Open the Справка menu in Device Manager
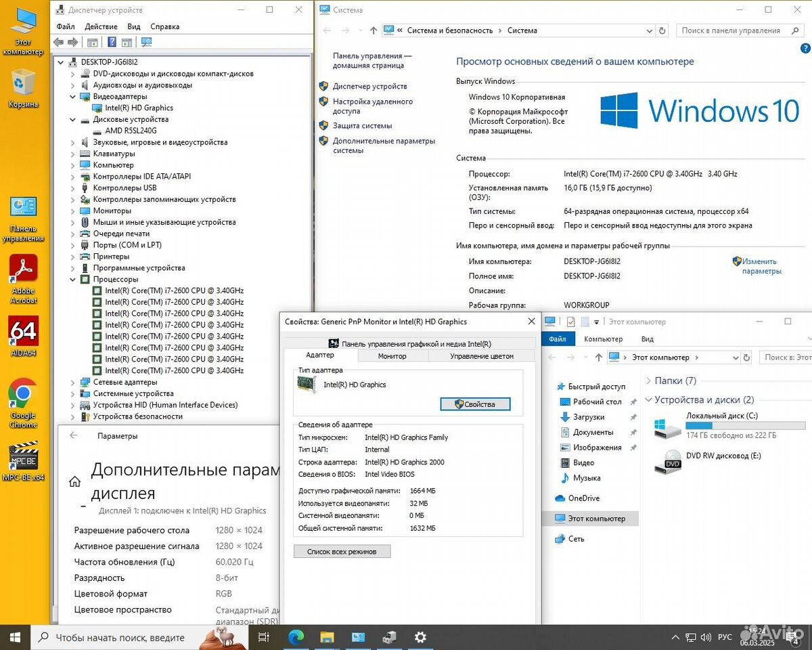Viewport: 812px width, 650px height. [165, 26]
